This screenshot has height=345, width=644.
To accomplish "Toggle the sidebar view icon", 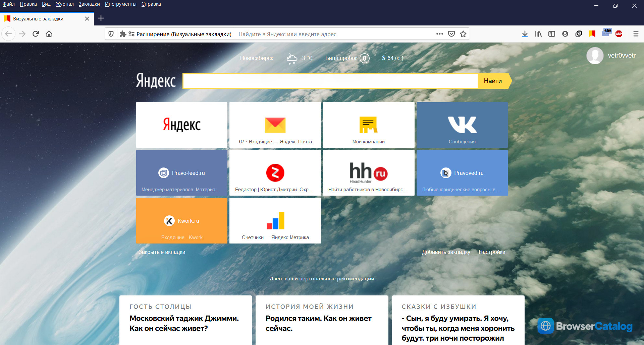I will [552, 34].
